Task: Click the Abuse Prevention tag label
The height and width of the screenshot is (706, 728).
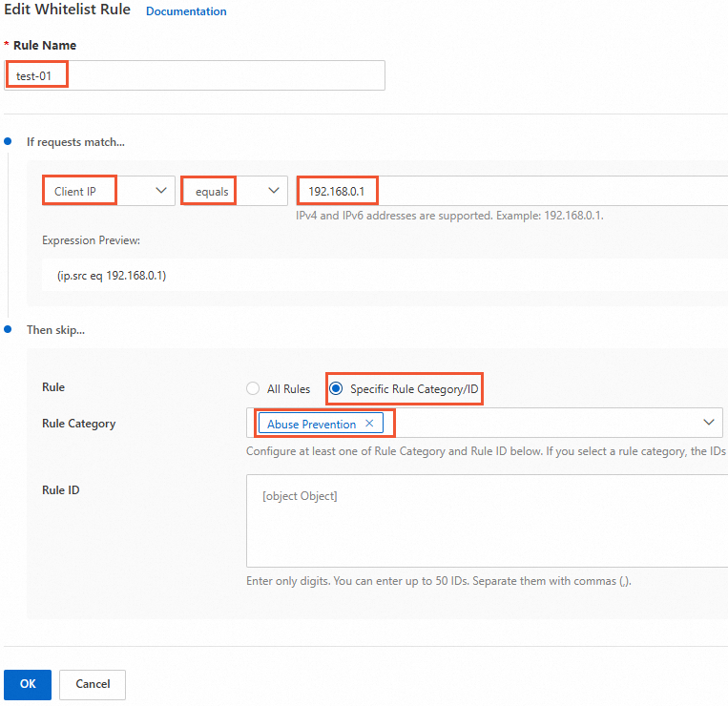Action: pos(312,425)
